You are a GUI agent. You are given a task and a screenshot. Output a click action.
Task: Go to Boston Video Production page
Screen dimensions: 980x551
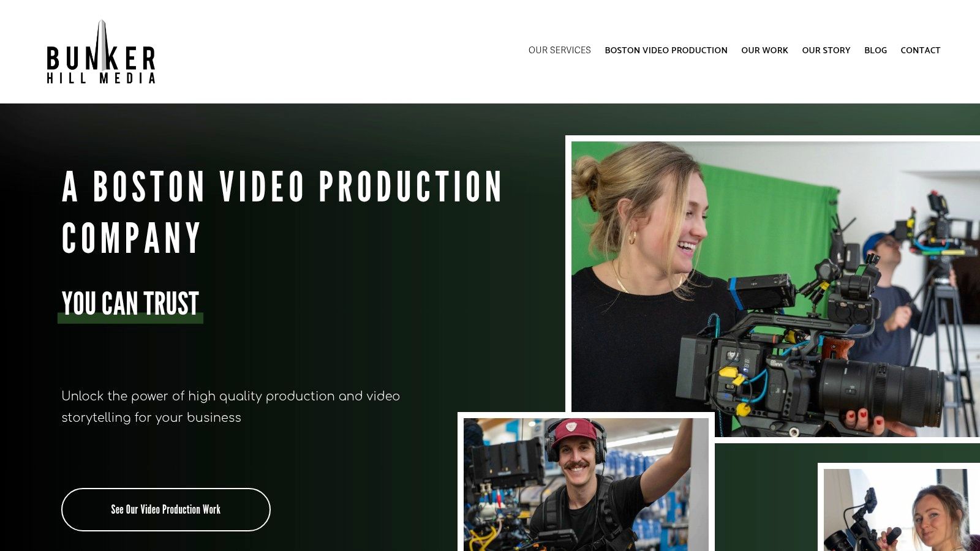point(666,50)
